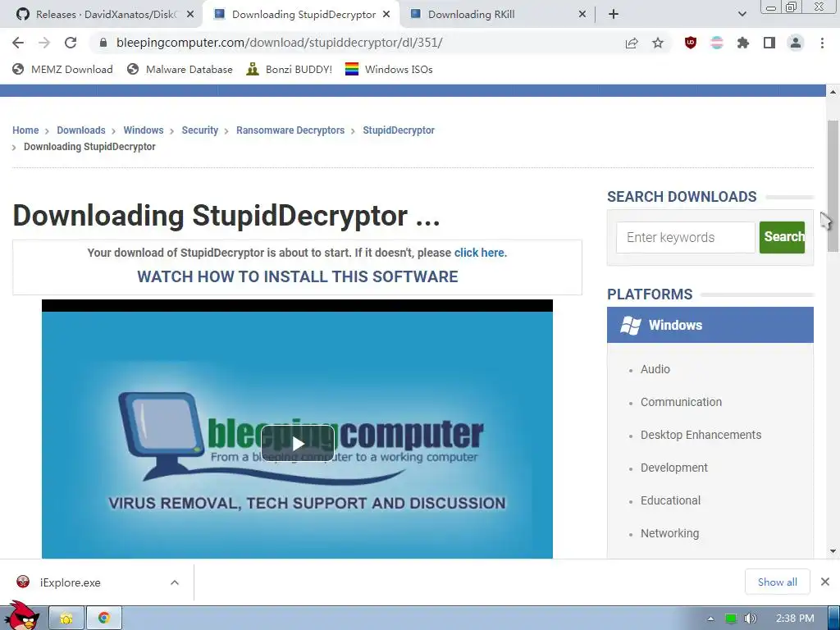Reload the current page

coord(71,43)
